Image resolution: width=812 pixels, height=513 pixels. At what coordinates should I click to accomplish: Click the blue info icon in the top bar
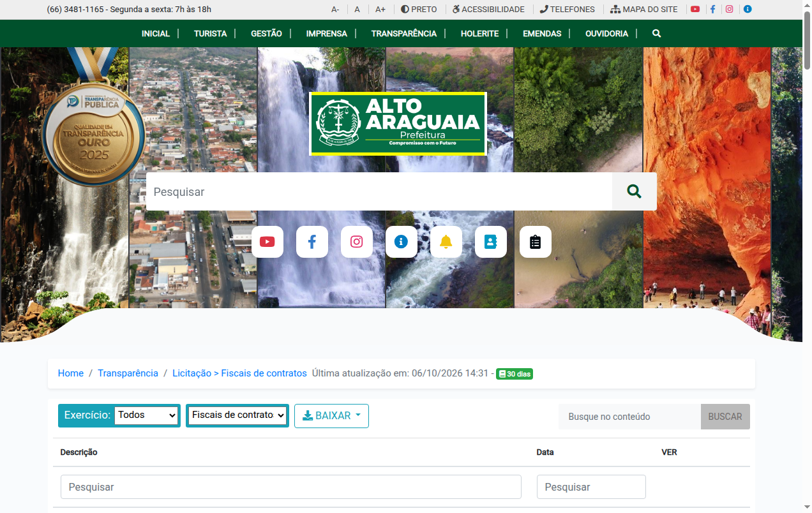(748, 10)
